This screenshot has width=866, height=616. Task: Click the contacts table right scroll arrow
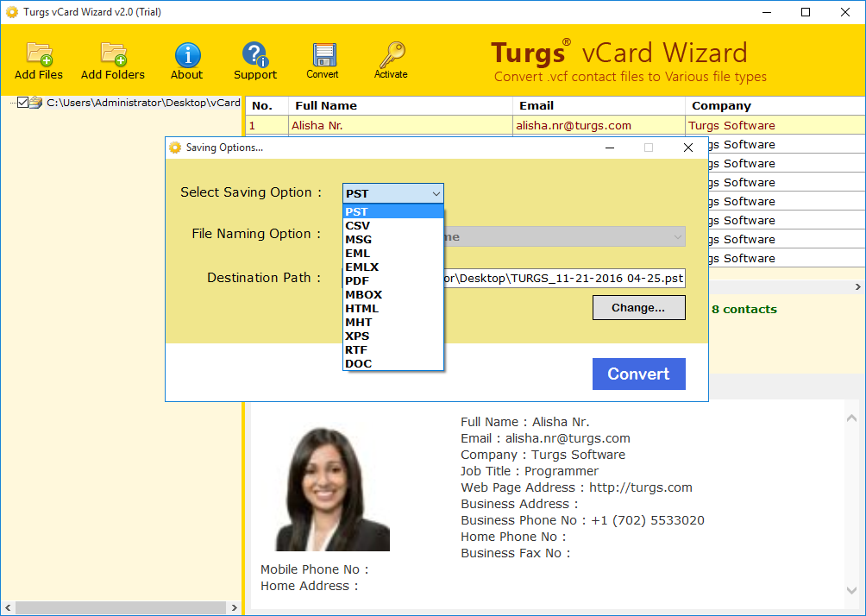pos(857,286)
